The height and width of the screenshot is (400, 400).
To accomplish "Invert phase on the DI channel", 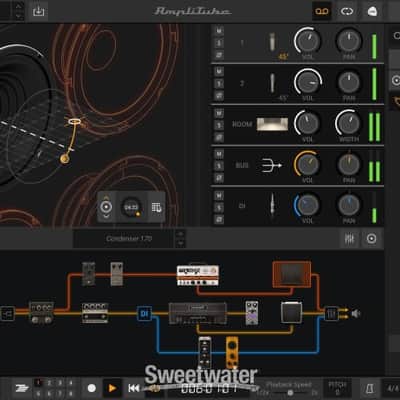I will coord(219,219).
